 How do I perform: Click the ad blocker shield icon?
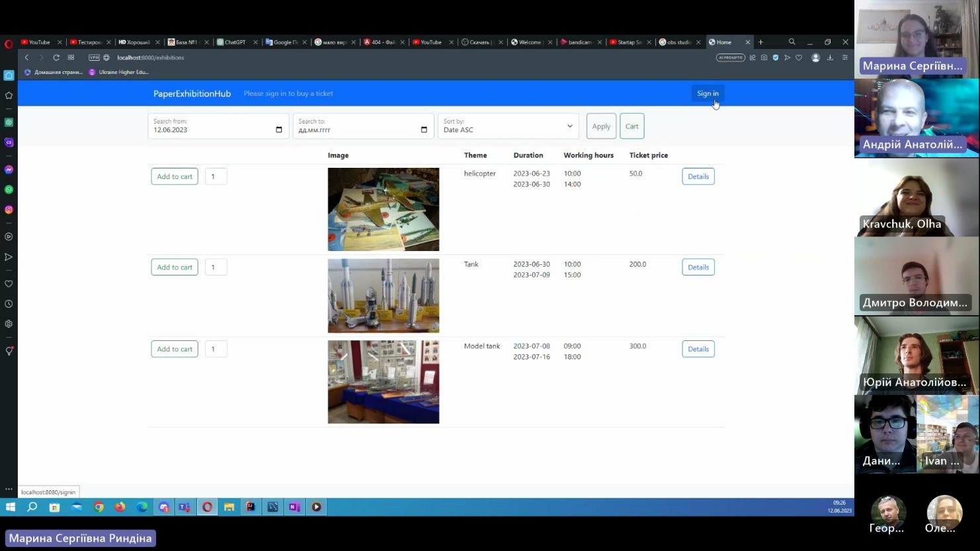(x=776, y=58)
